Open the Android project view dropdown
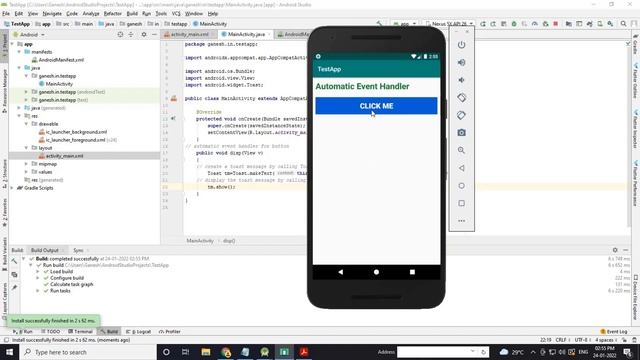640x360 pixels. [29, 35]
